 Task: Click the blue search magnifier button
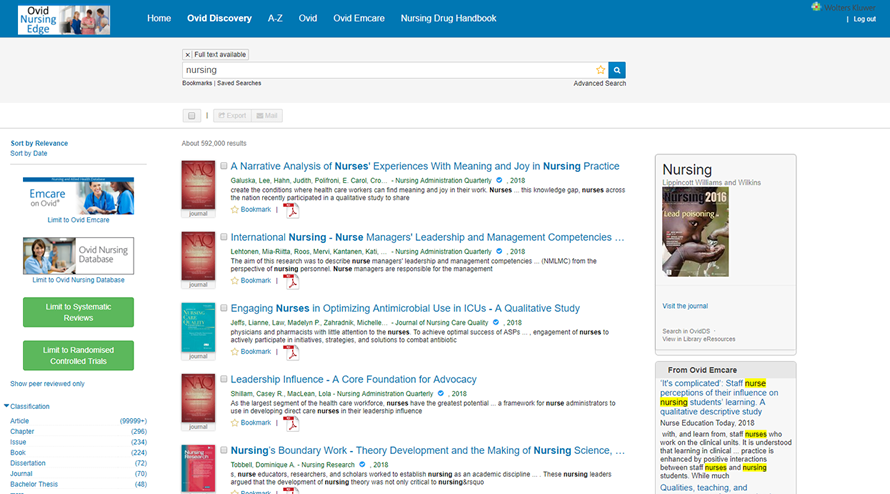[x=617, y=70]
